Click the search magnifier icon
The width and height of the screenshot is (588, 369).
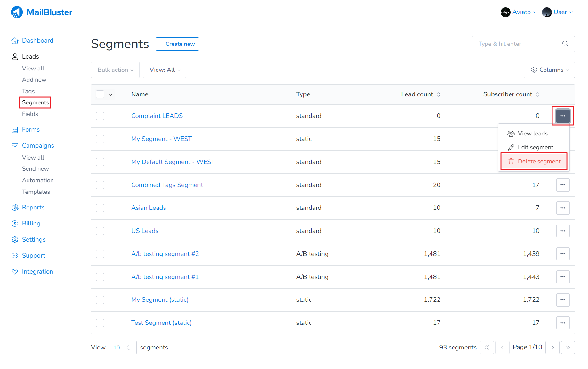[x=565, y=44]
